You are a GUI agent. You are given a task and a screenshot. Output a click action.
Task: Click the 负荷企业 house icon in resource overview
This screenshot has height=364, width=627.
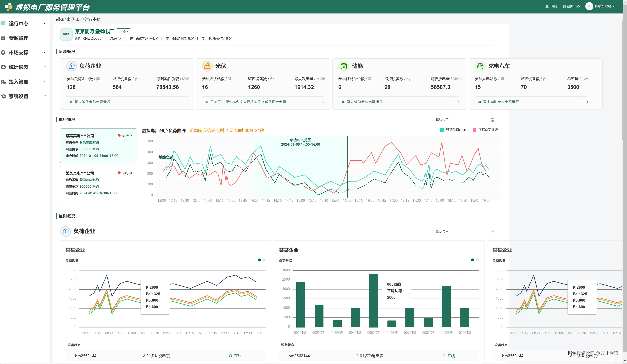71,66
